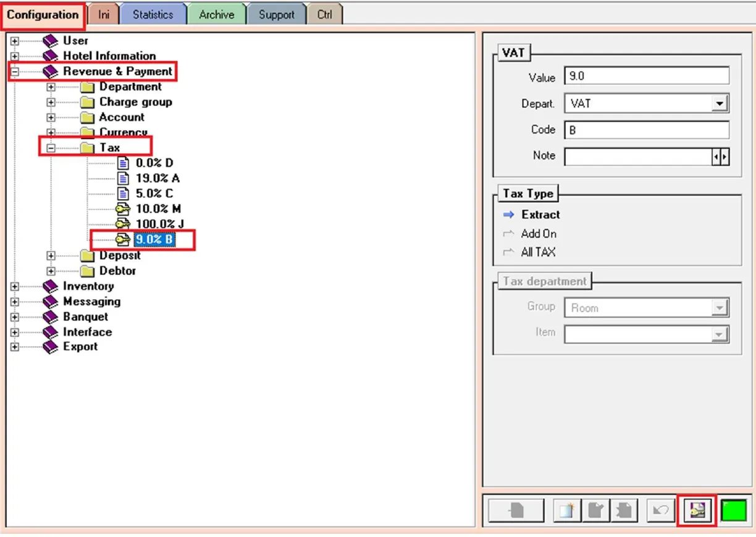Click the book icon beside Interface

(x=51, y=332)
